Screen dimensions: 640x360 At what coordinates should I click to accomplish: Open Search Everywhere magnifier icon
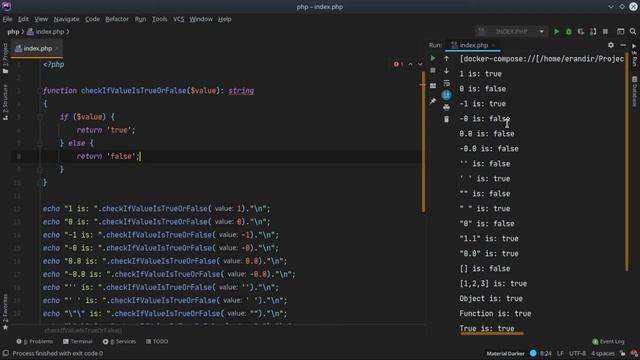coord(633,31)
